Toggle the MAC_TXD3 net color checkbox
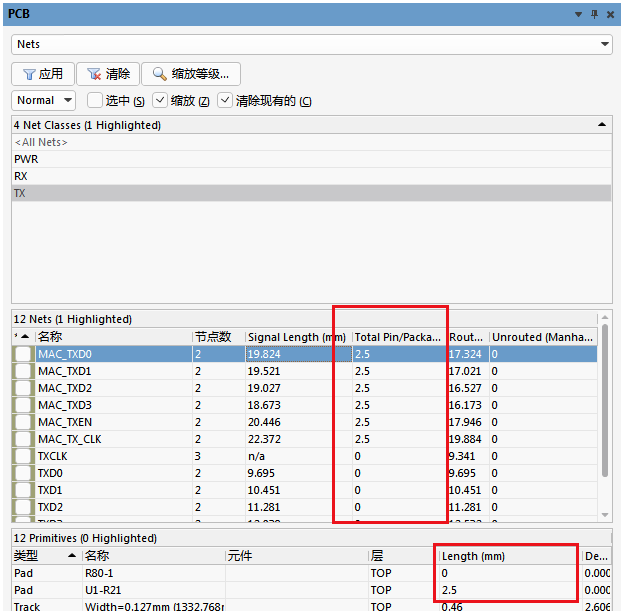Image resolution: width=621 pixels, height=611 pixels. click(23, 405)
